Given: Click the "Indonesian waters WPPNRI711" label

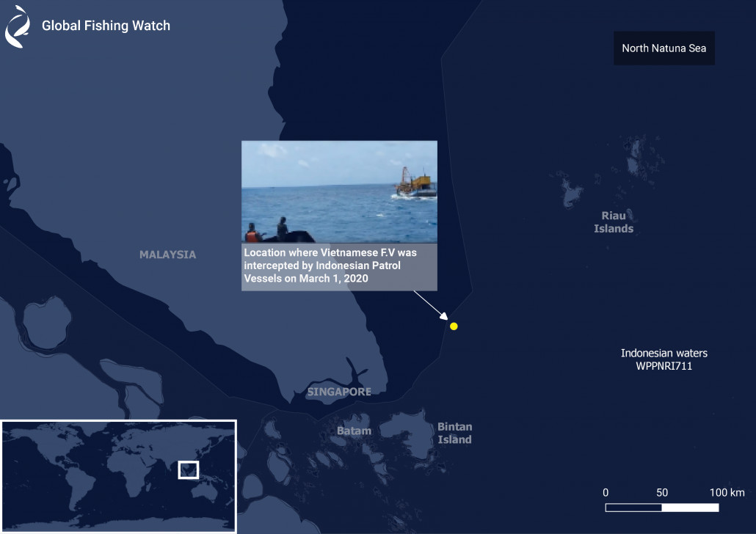Looking at the screenshot, I should click(664, 359).
